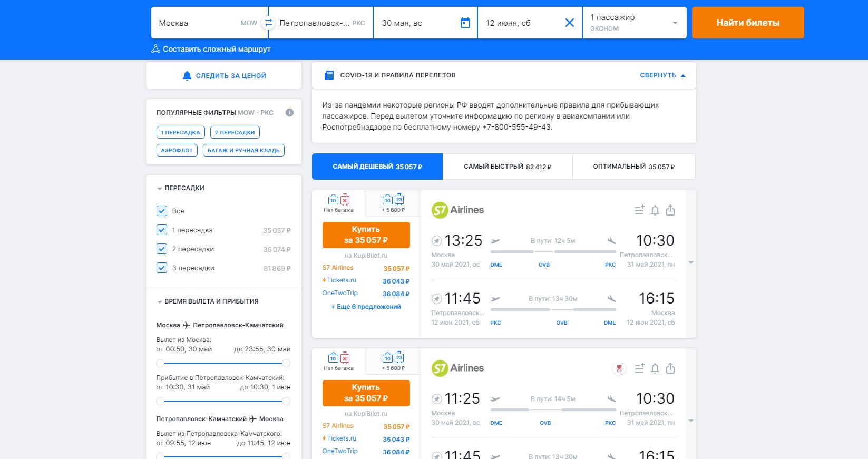Viewport: 868px width, 459px height.
Task: Select the +5 600 ₽ baggage option on the 13:25 card
Action: [393, 203]
